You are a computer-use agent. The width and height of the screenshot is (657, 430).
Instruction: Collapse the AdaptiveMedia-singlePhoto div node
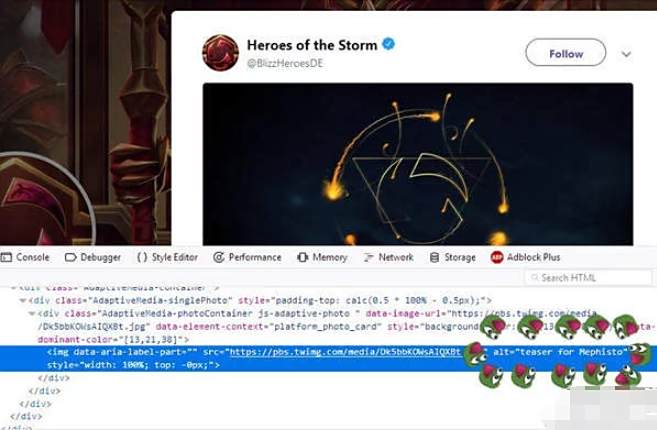[x=23, y=300]
